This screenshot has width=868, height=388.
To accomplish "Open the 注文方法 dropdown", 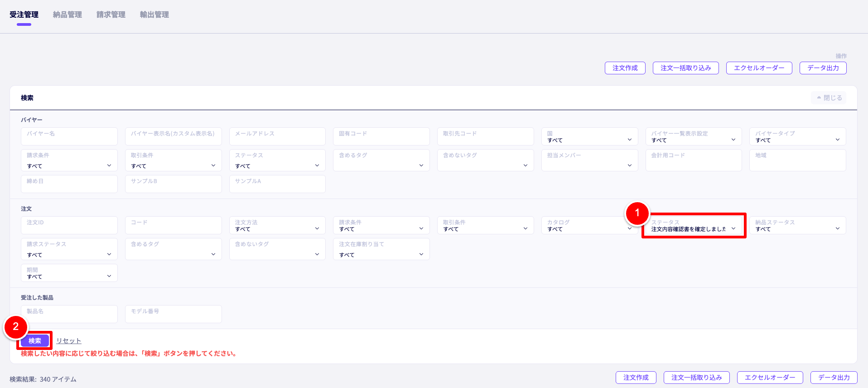I will (277, 226).
